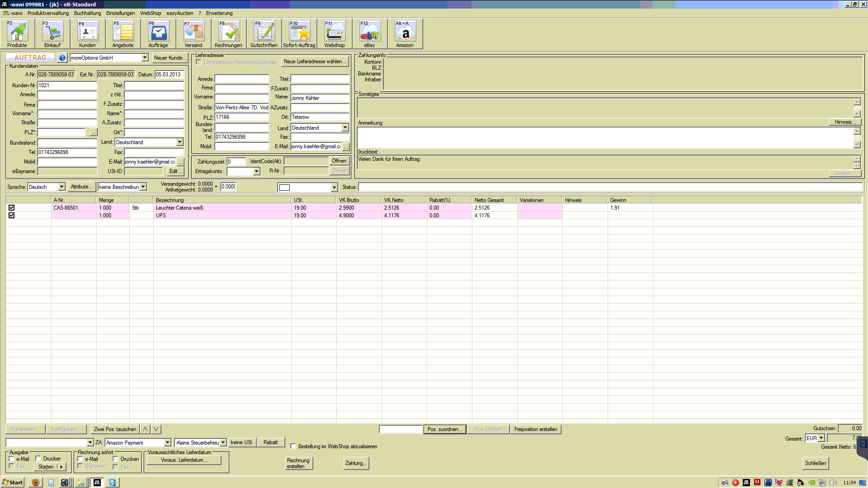
Task: Open the Amazon Payment ZA dropdown
Action: click(x=168, y=443)
